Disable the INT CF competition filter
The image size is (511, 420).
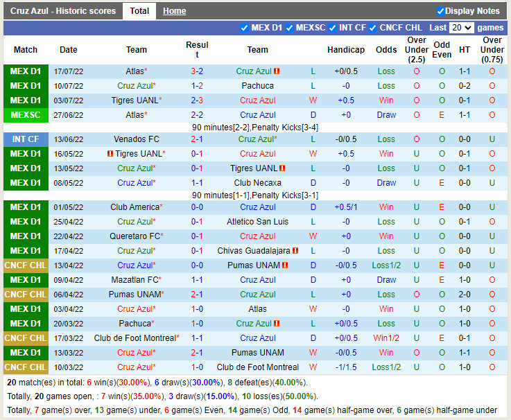coord(332,28)
